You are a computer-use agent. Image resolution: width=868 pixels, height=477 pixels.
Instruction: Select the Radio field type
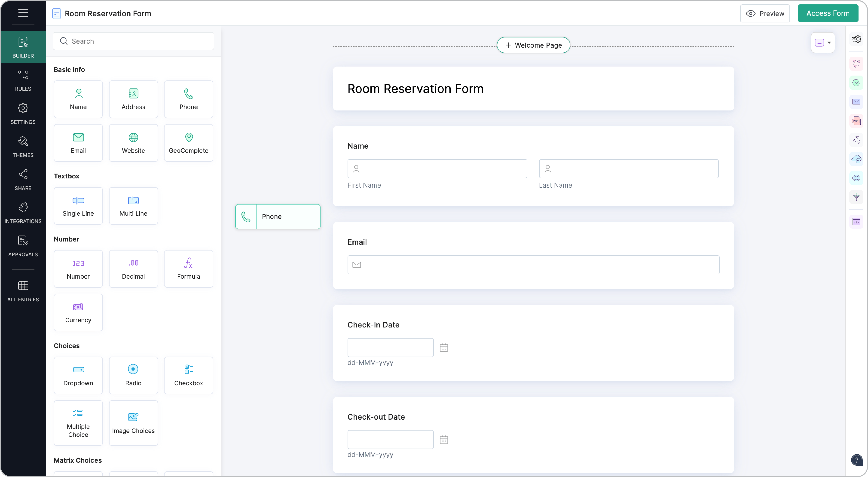(133, 375)
